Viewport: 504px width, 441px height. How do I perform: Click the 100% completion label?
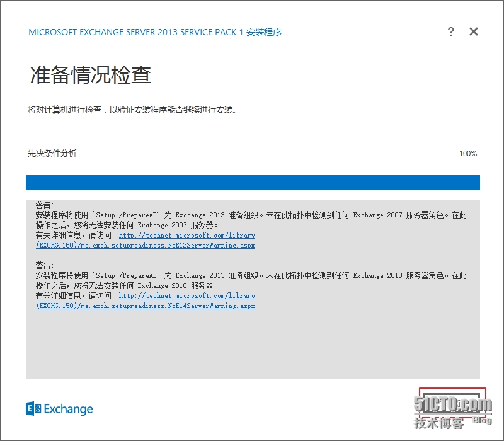[467, 153]
